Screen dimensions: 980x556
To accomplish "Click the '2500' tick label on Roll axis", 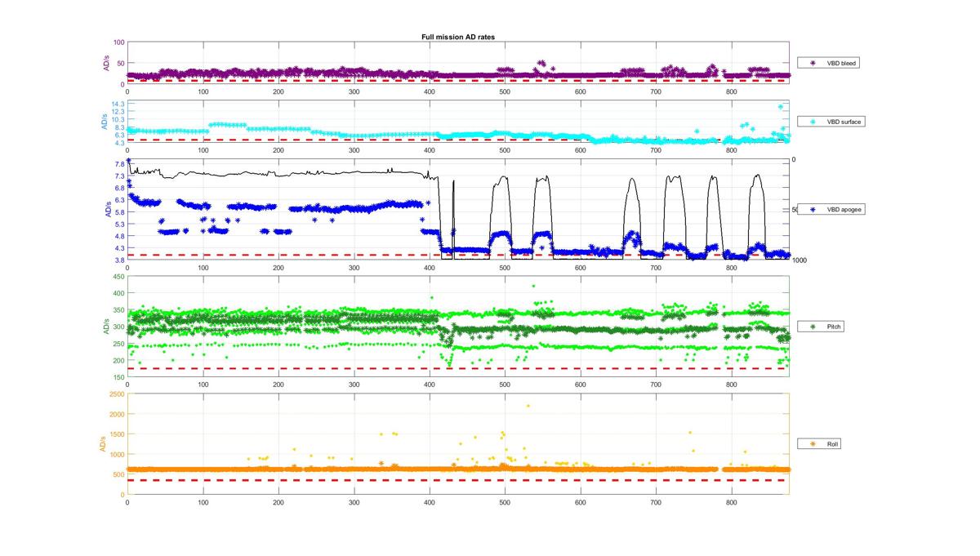I will coord(117,394).
